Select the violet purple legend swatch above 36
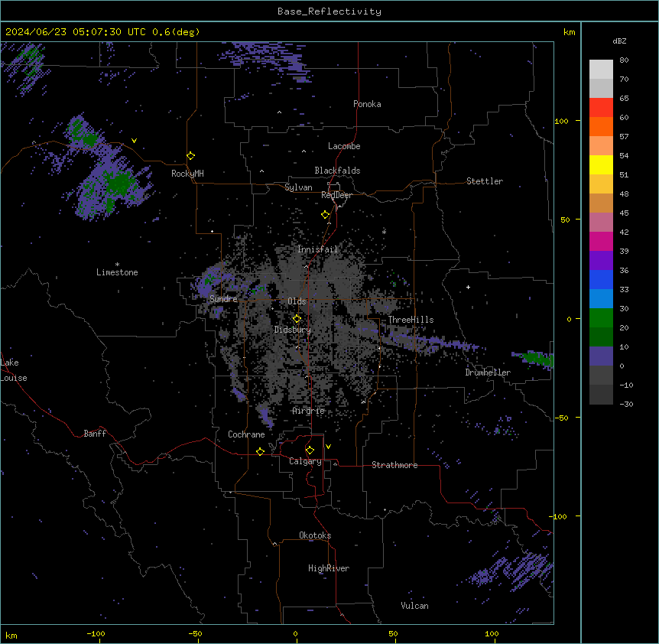Viewport: 659px width, 644px height. click(x=601, y=261)
